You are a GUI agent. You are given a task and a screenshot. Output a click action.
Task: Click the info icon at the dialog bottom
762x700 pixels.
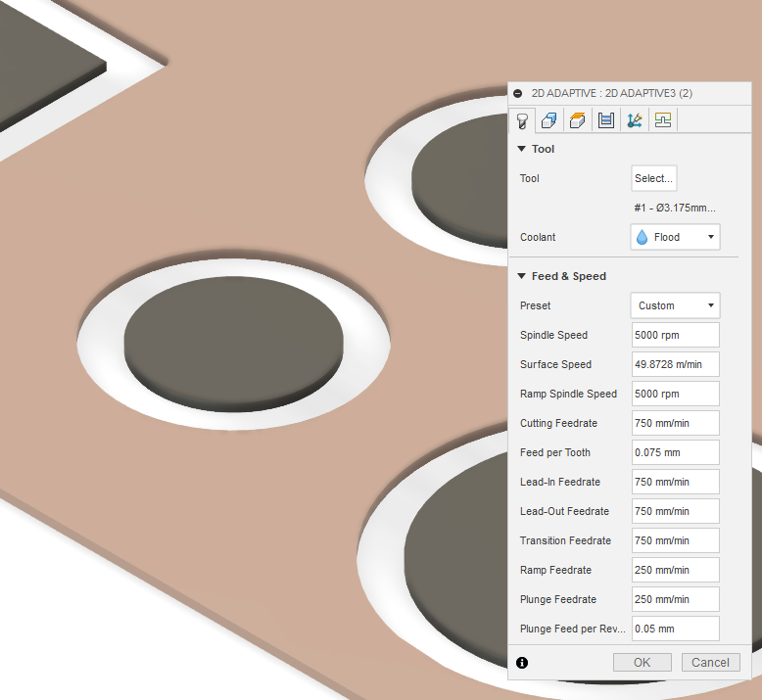[522, 663]
